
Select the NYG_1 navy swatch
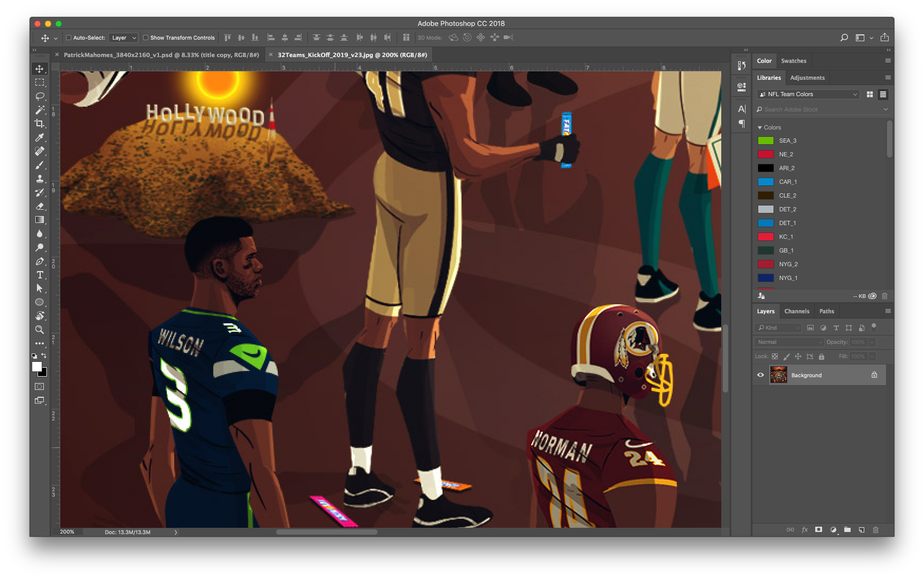766,278
